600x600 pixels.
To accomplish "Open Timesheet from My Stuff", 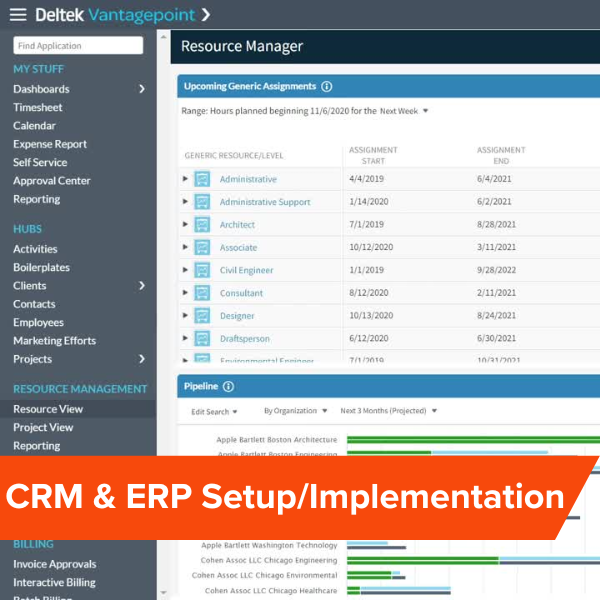I will coord(38,108).
